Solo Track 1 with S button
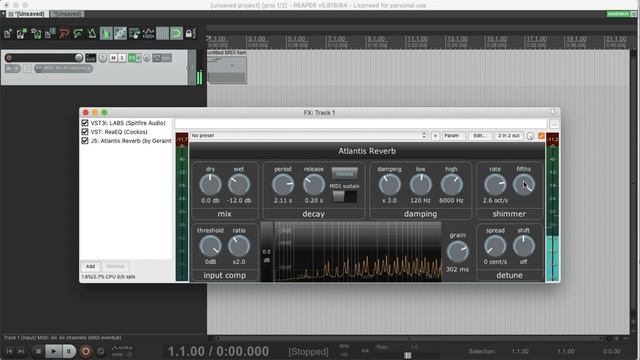The width and height of the screenshot is (640, 360). point(122,58)
